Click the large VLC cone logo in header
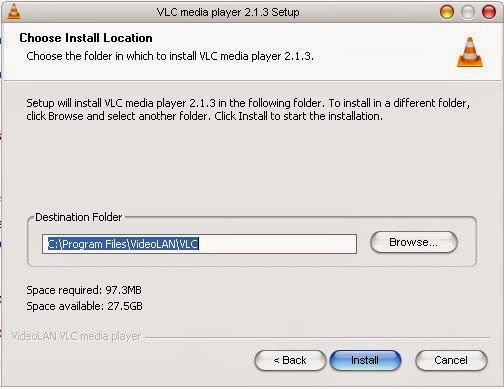This screenshot has height=389, width=504. 470,52
